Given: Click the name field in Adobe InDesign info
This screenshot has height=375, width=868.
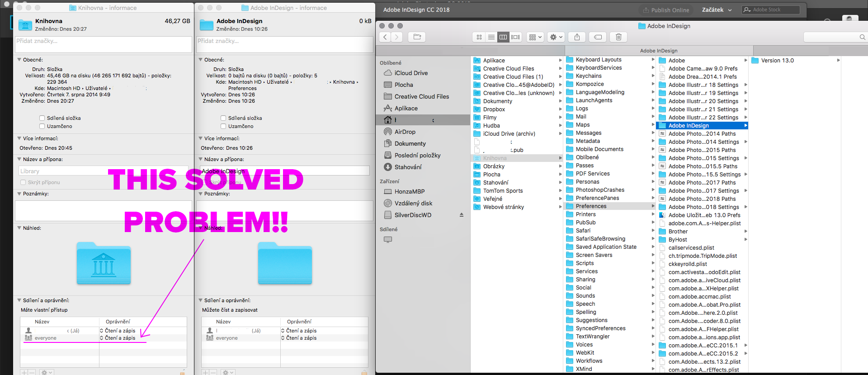Looking at the screenshot, I should click(x=285, y=171).
